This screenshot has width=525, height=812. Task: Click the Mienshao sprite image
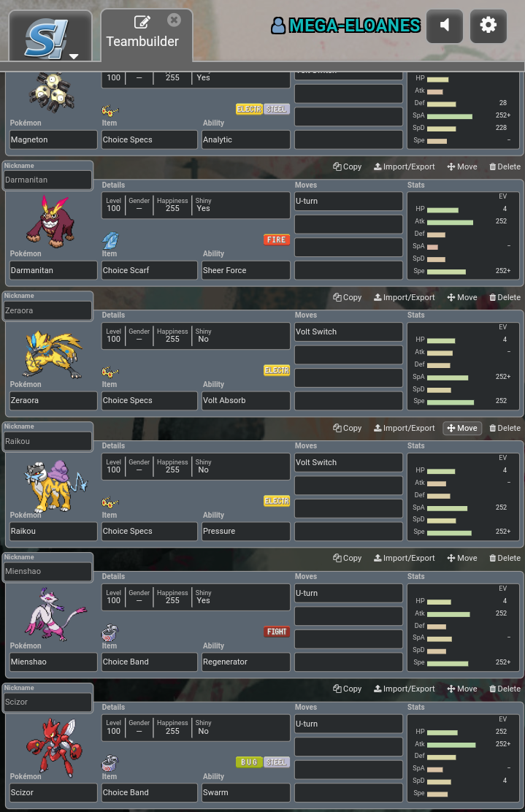(55, 615)
